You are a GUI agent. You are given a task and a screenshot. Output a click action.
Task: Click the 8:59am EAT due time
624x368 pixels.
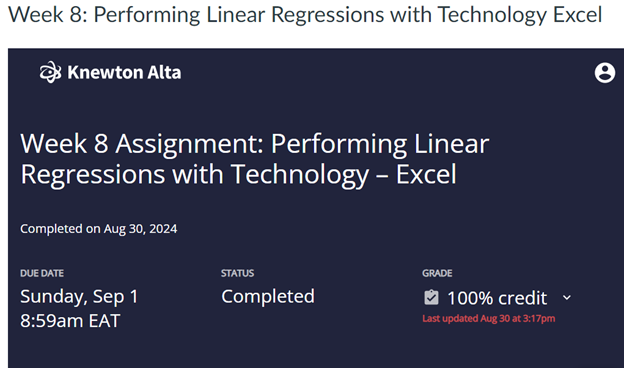(x=70, y=321)
